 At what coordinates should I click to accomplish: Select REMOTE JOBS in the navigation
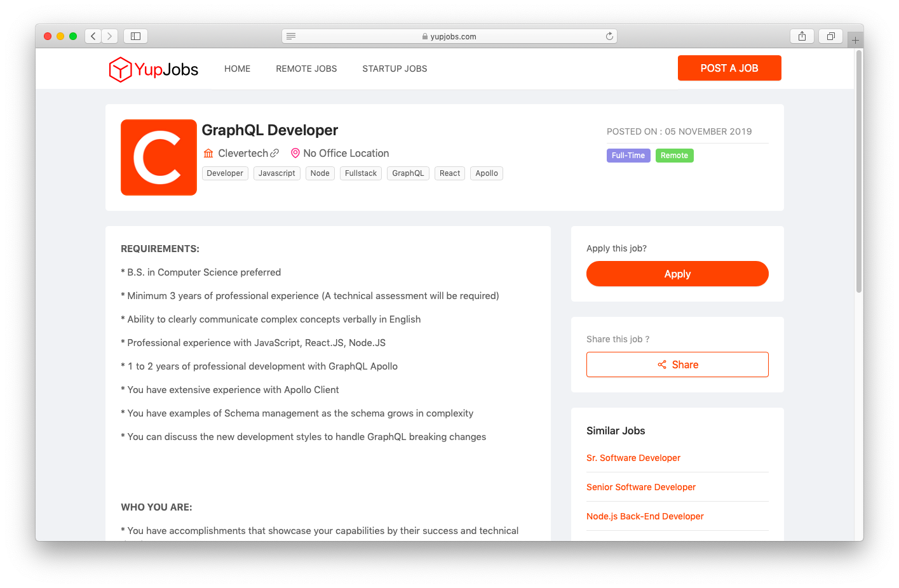306,69
